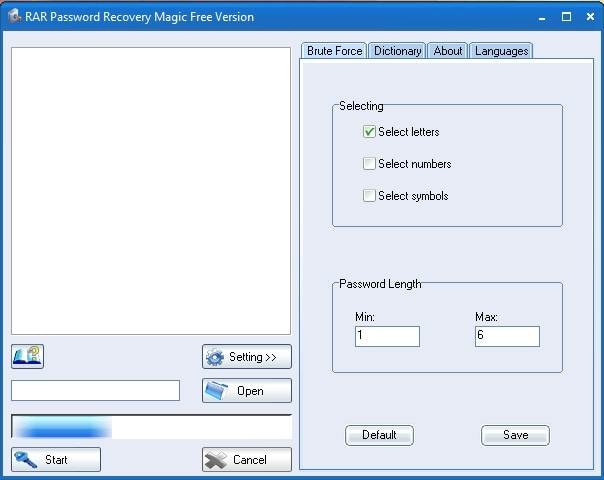Screen dimensions: 604x480
Task: Click inside the large log output area
Action: [x=151, y=191]
